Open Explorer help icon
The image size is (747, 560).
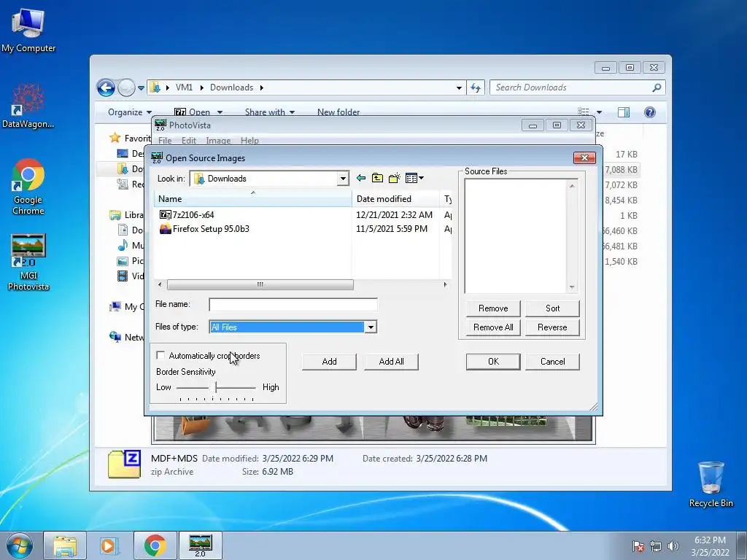(x=649, y=112)
